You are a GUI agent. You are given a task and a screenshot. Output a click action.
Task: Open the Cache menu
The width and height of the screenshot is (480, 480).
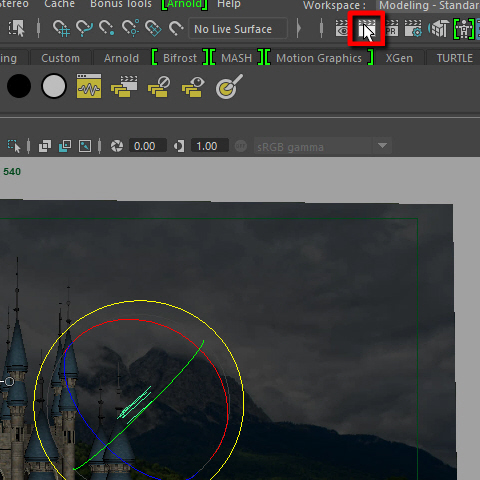pos(60,4)
